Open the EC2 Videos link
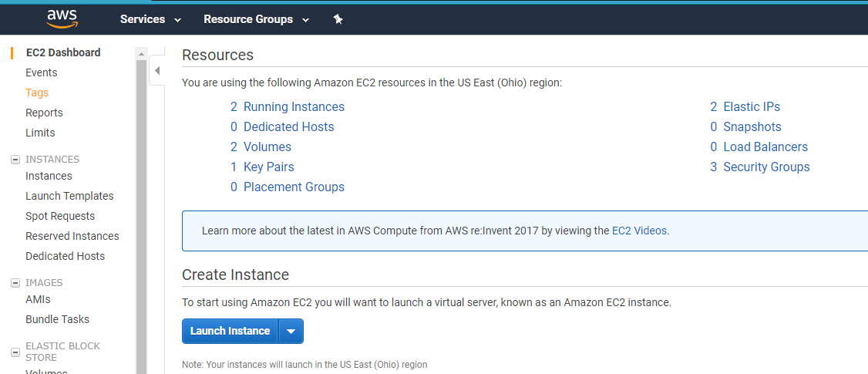 point(640,231)
